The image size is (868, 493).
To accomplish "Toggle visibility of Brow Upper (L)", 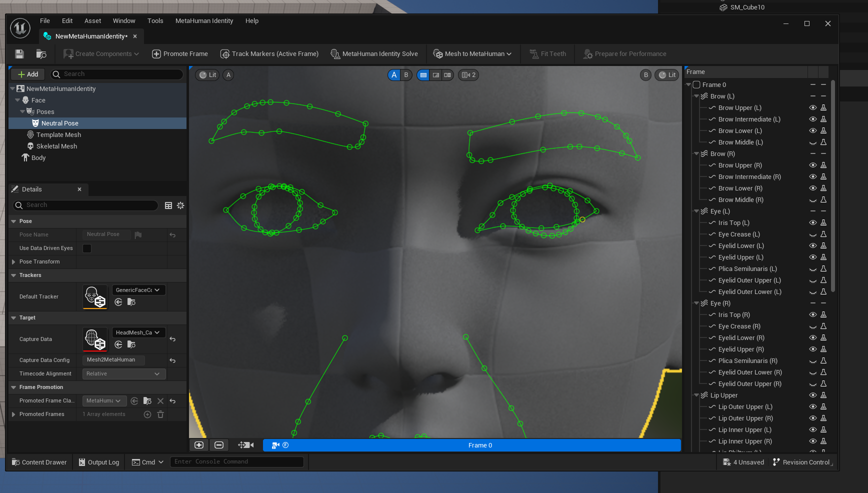I will coord(813,108).
